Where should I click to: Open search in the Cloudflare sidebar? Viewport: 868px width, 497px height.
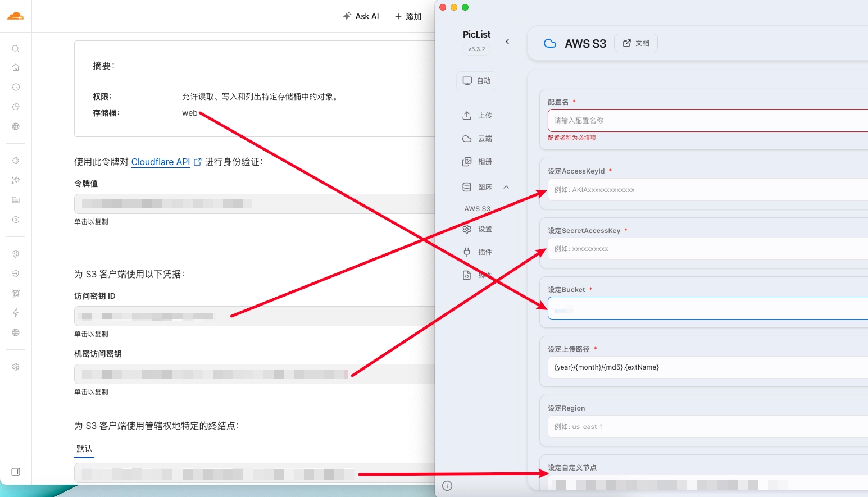pos(16,49)
